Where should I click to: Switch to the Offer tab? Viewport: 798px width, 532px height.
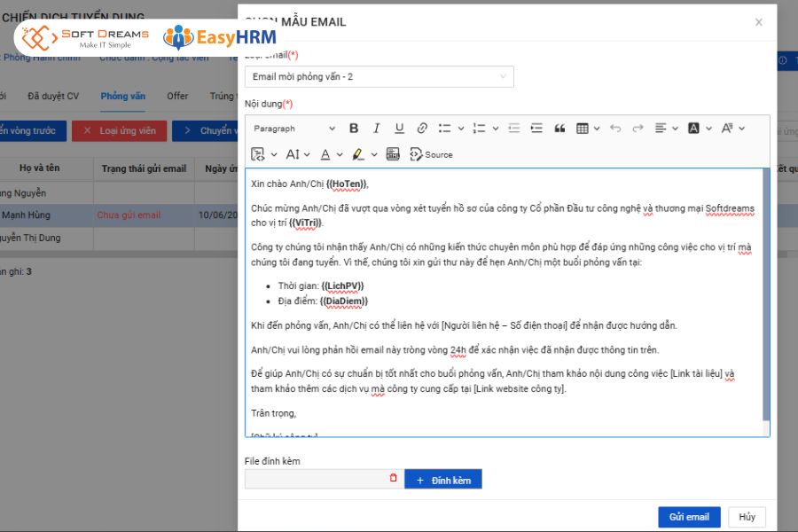pyautogui.click(x=177, y=96)
